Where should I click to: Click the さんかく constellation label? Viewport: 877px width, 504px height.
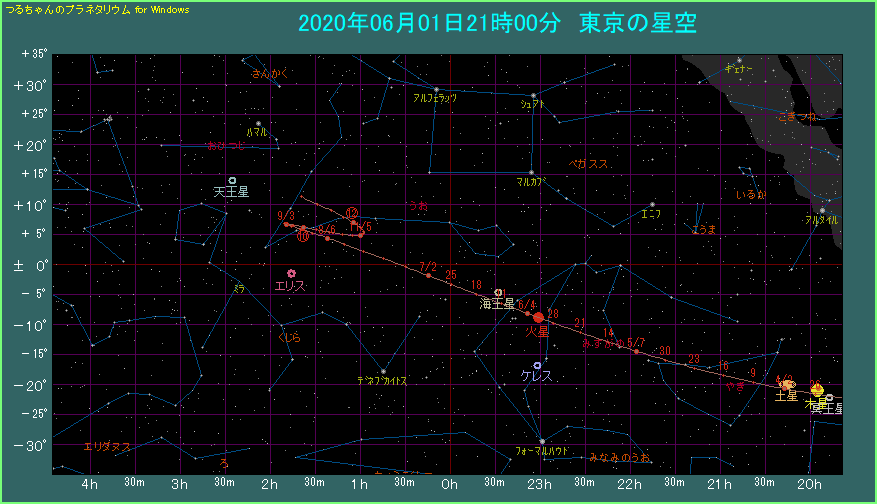click(270, 73)
